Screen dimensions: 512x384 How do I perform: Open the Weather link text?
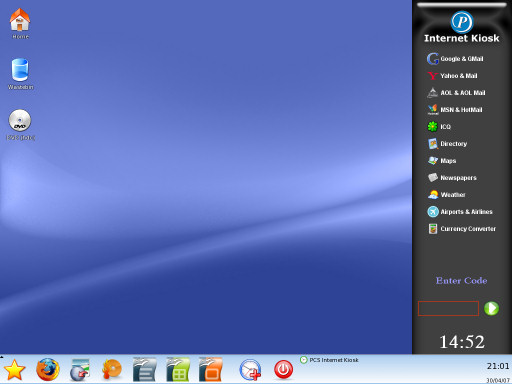pos(453,195)
